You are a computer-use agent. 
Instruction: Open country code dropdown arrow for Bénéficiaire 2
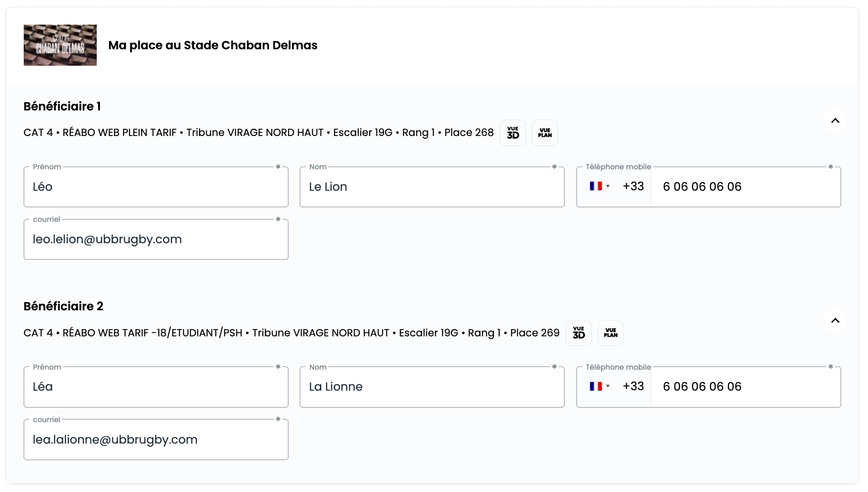pos(608,386)
